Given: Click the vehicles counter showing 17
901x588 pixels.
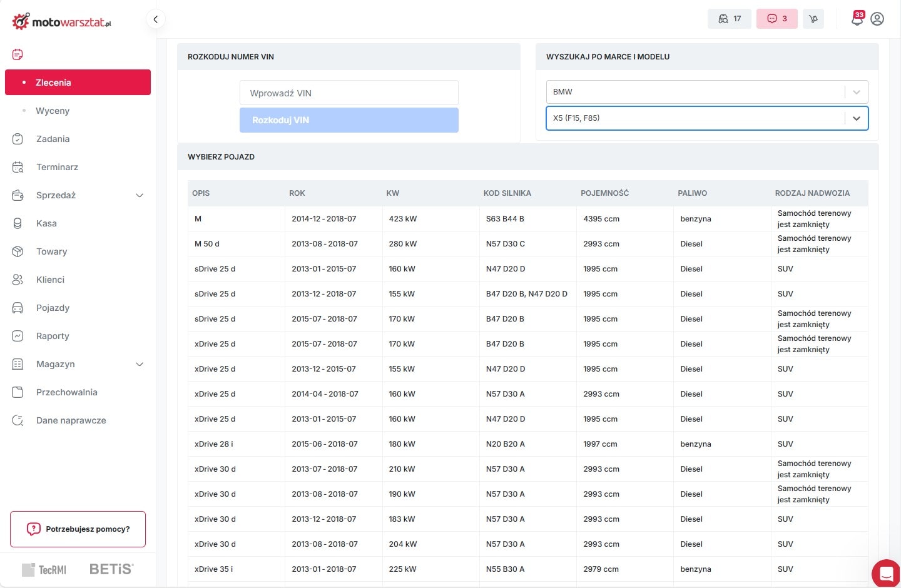Looking at the screenshot, I should 730,19.
